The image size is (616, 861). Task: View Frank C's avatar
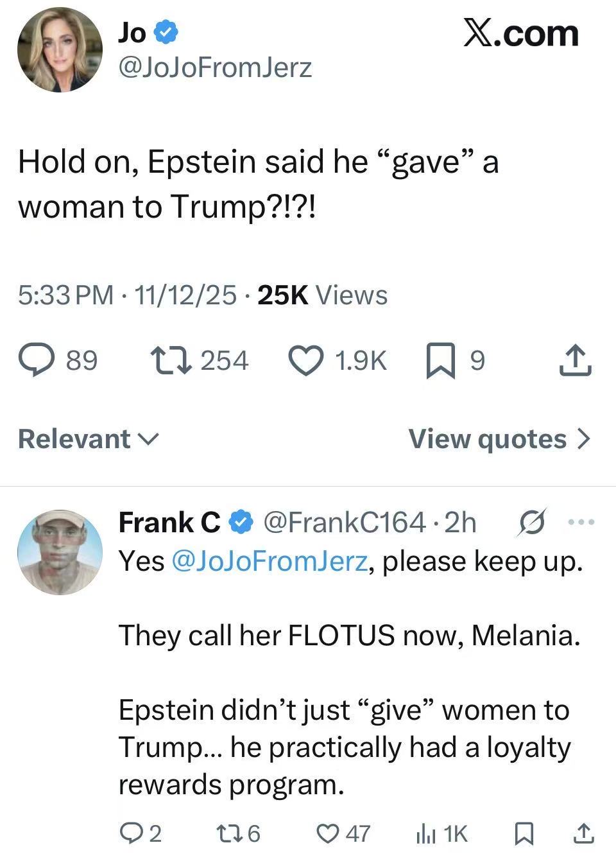coord(60,552)
